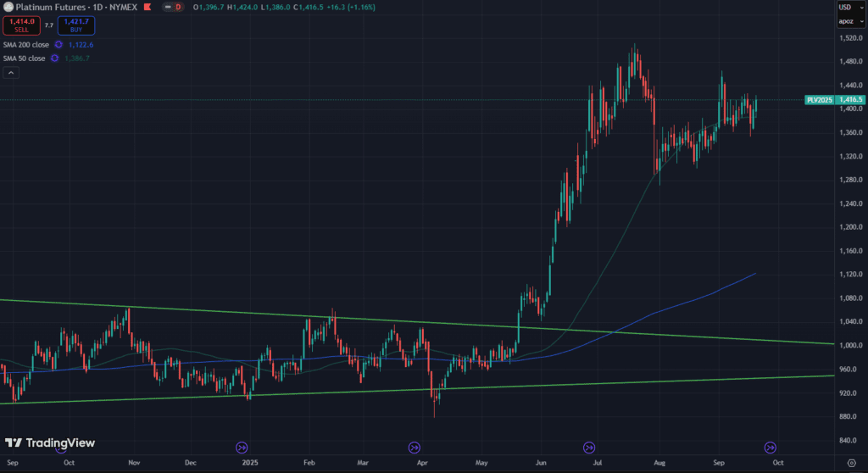Click the contract roll marker near April
The image size is (868, 473).
415,447
